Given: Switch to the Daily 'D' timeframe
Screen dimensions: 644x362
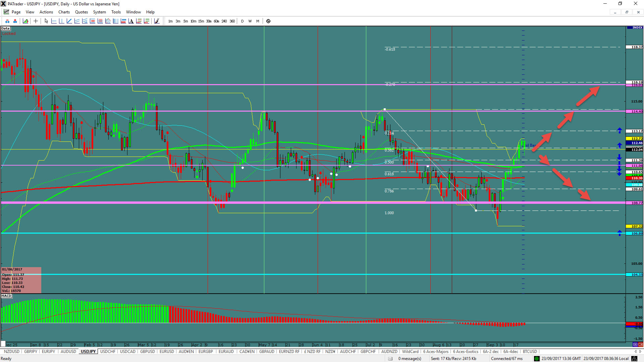Looking at the screenshot, I should tap(242, 21).
